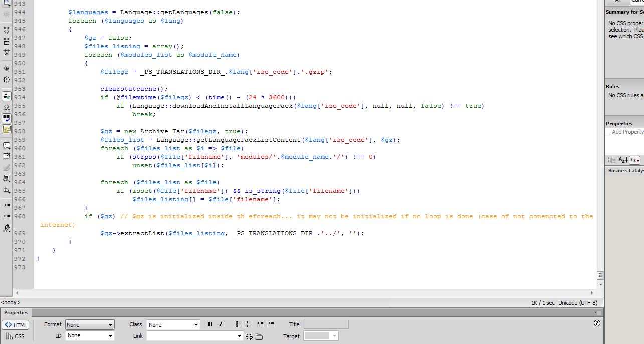
Task: Click on $gz = false; line
Action: click(108, 38)
